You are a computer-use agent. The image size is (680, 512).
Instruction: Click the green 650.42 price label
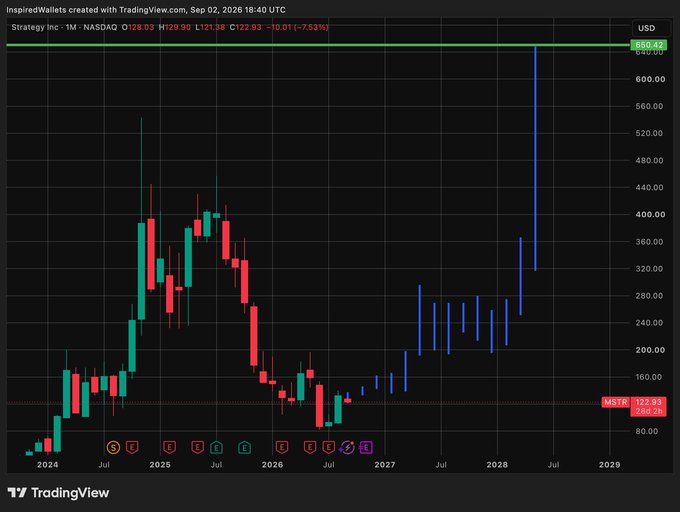click(648, 45)
